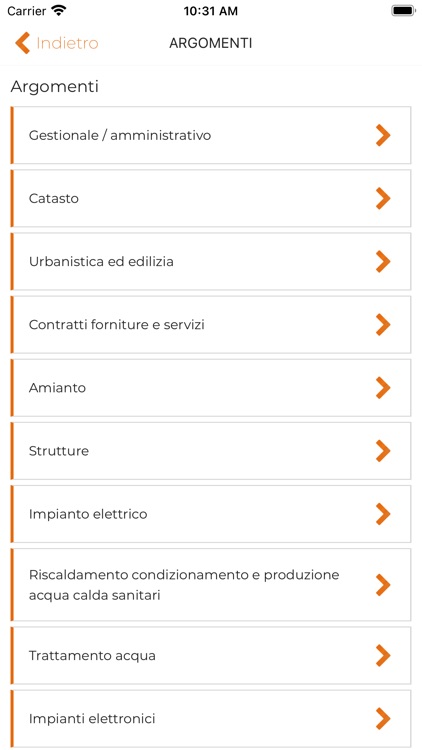Expand Trattamento acqua via its chevron
Image resolution: width=422 pixels, height=750 pixels.
[x=383, y=656]
